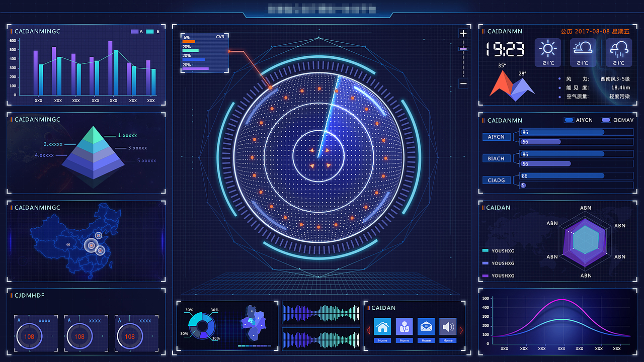
Task: Click orange radar point linked to CVR callout
Action: 270,87
